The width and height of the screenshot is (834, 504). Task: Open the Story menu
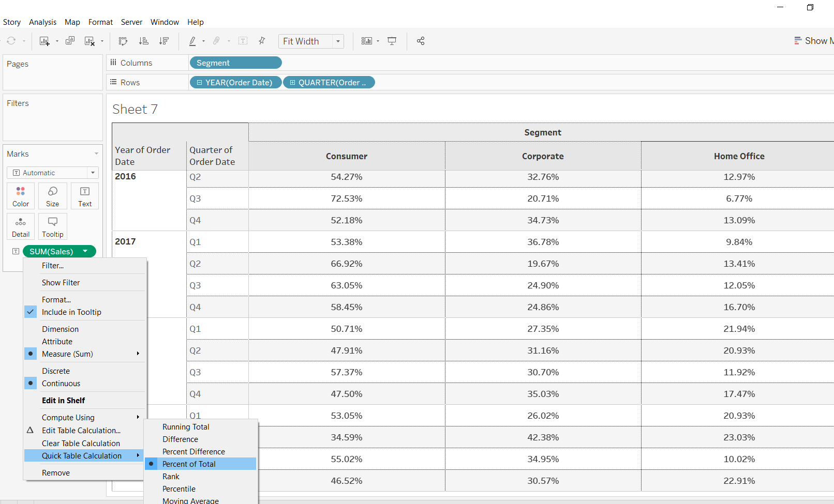(x=12, y=22)
